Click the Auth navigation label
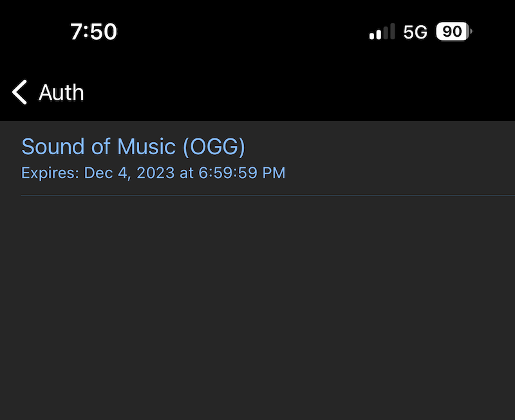The image size is (515, 420). click(61, 92)
